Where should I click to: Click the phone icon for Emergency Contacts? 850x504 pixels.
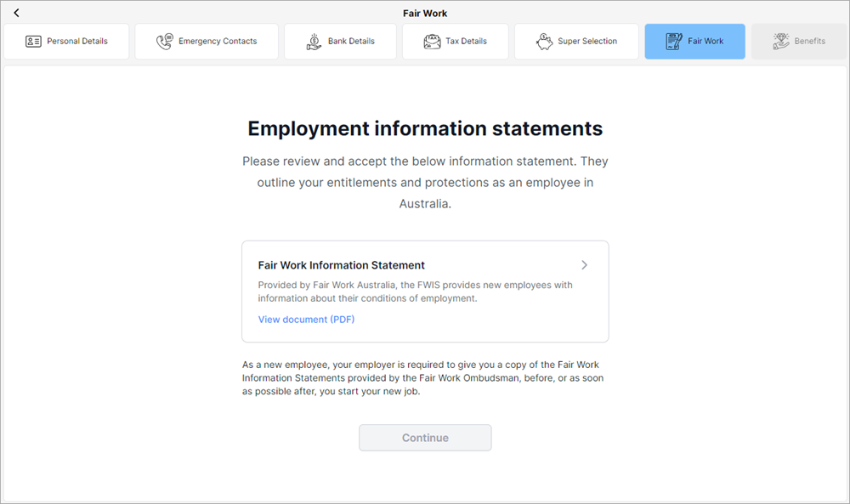tap(165, 41)
